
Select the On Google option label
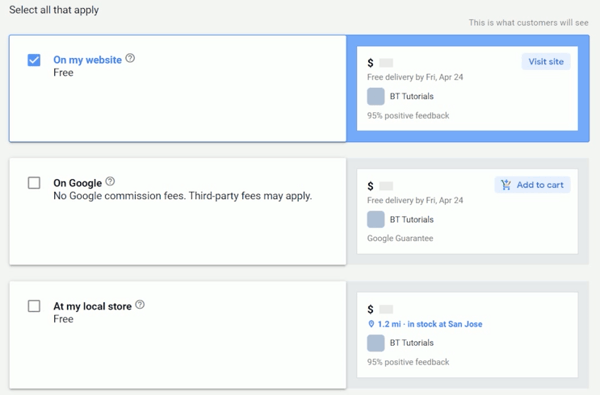[x=78, y=183]
